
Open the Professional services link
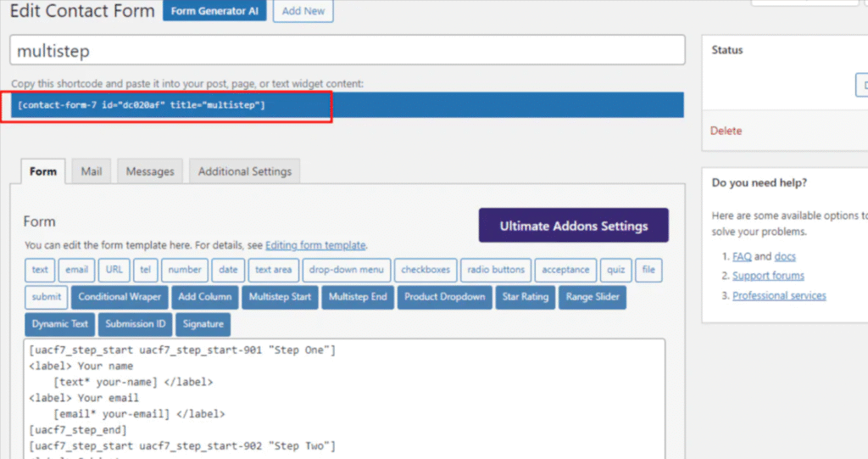coord(779,296)
